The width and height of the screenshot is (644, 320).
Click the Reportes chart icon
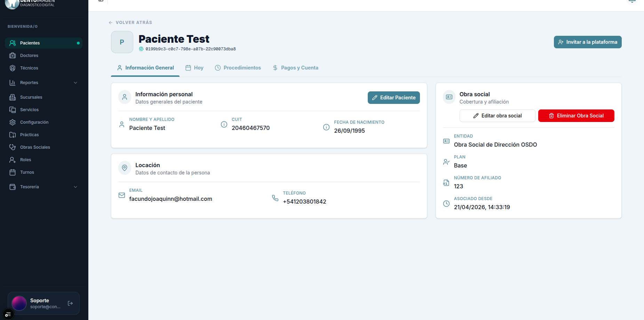(13, 83)
